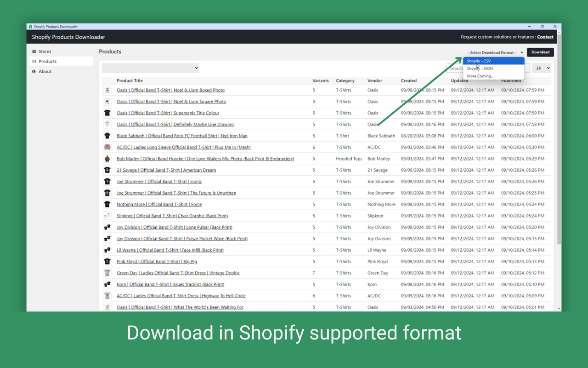This screenshot has width=588, height=368.
Task: Choose Shopify - CSV format option
Action: click(493, 61)
